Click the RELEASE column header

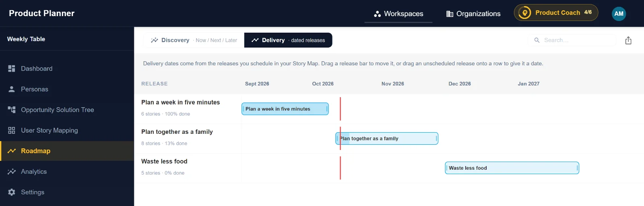pos(155,84)
